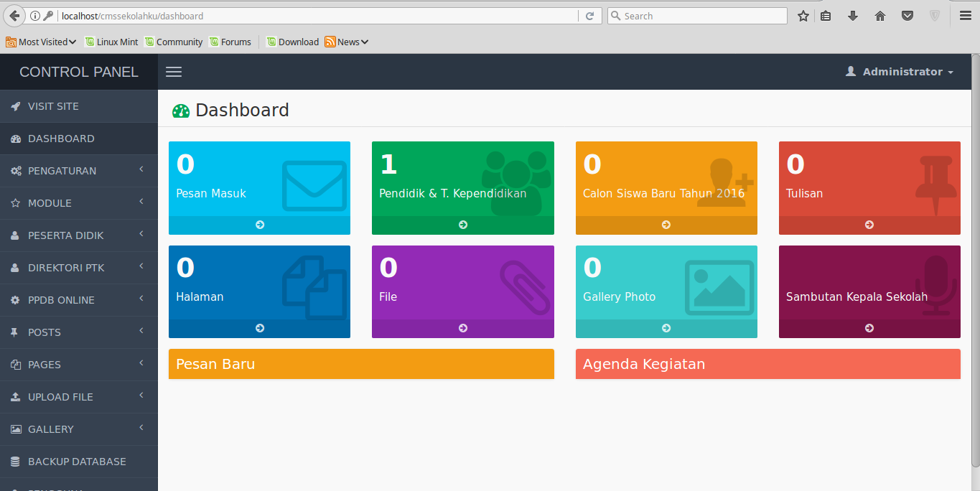Open the Linux Mint bookmark link
The width and height of the screenshot is (980, 491).
112,42
